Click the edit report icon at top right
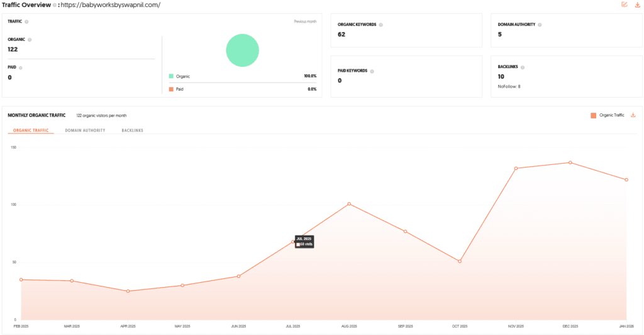The width and height of the screenshot is (644, 335). click(625, 4)
